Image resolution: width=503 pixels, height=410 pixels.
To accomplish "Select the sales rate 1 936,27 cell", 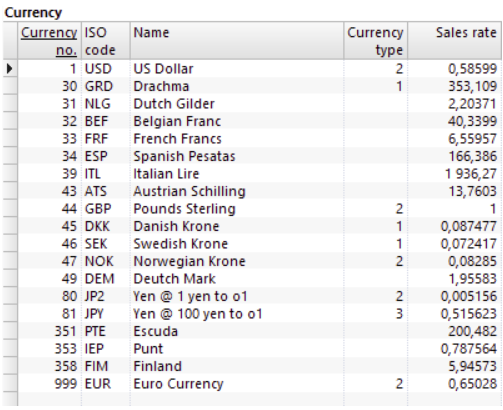I will [454, 174].
